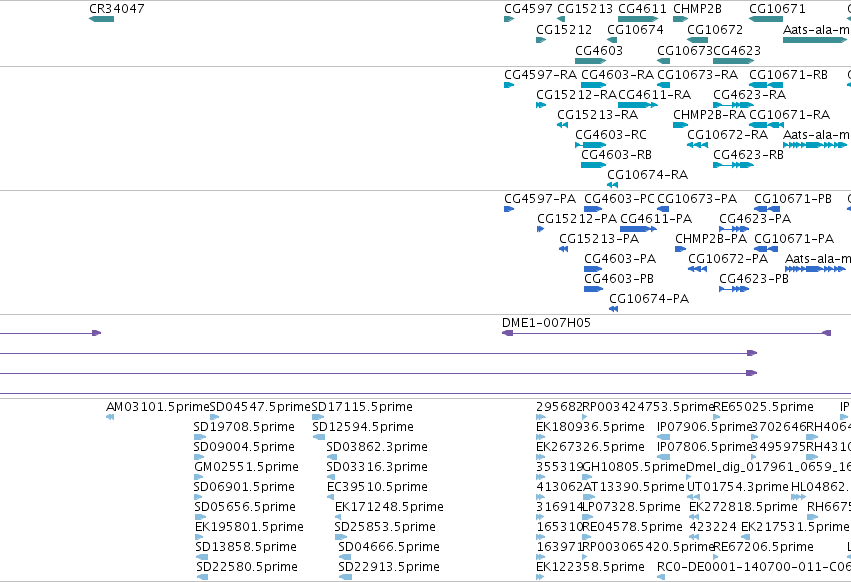851x582 pixels.
Task: Click the CG4603 gene label
Action: click(599, 50)
